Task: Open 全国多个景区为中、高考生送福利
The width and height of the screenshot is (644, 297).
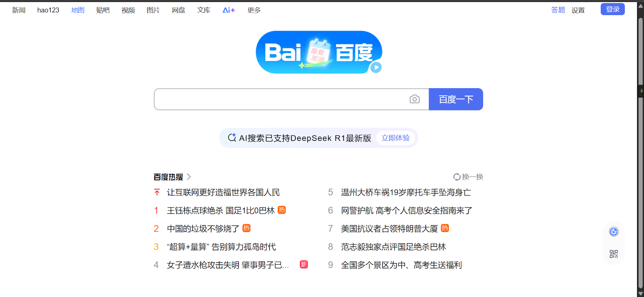Action: tap(401, 265)
